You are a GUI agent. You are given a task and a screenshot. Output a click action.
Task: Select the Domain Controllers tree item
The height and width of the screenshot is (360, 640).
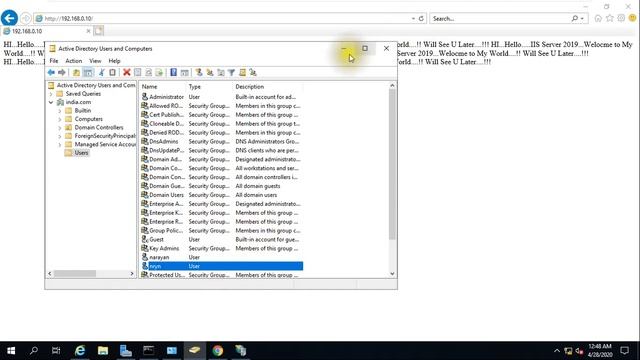[99, 128]
